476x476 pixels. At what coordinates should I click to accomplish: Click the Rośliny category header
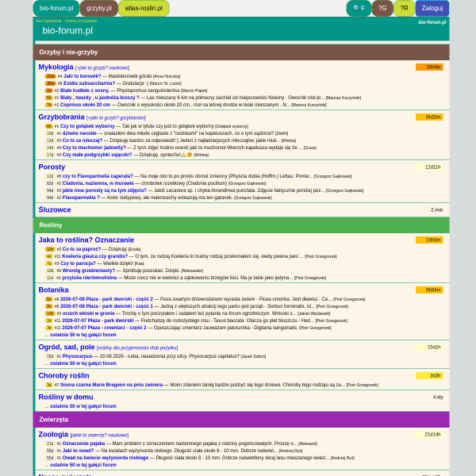241,225
